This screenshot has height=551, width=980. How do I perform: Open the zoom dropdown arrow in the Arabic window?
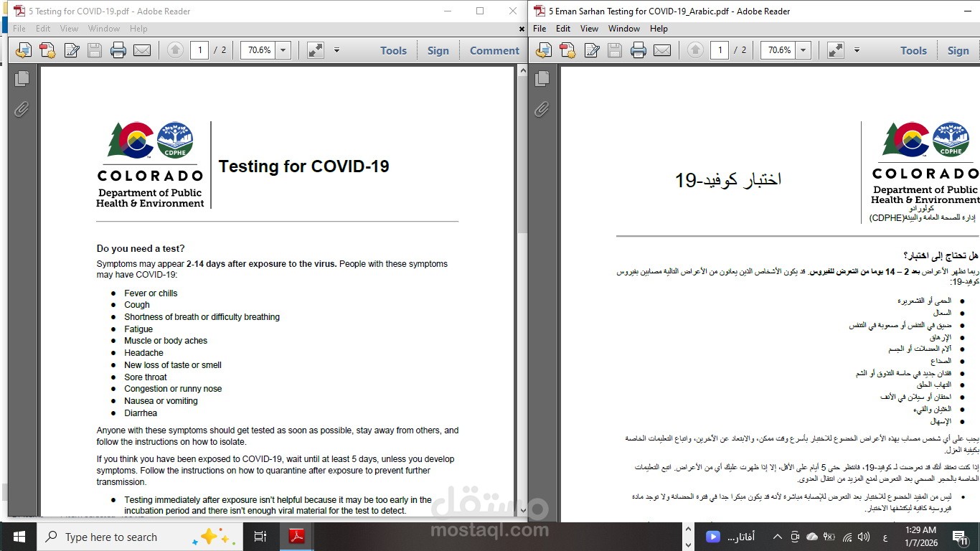(x=803, y=50)
